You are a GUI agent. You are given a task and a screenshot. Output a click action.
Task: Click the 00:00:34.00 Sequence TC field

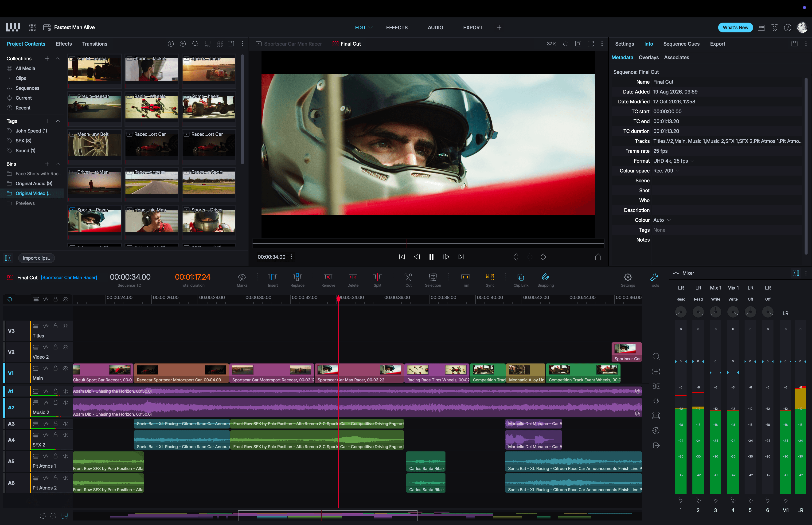tap(130, 277)
